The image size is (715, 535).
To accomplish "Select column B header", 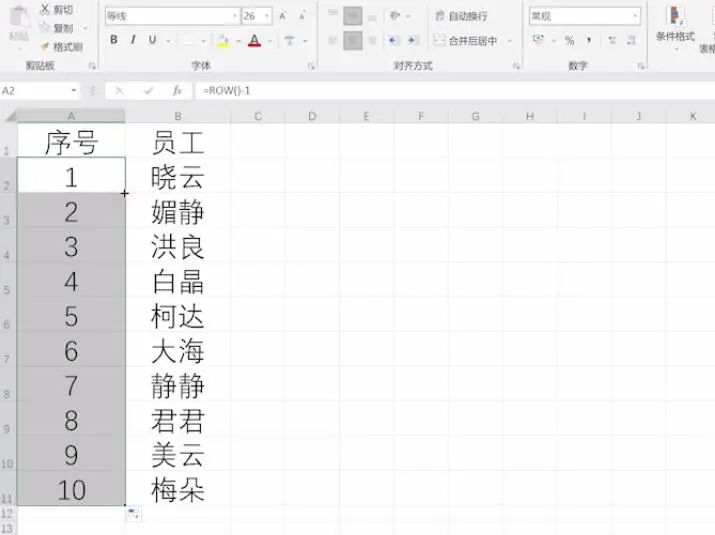I will coord(177,117).
